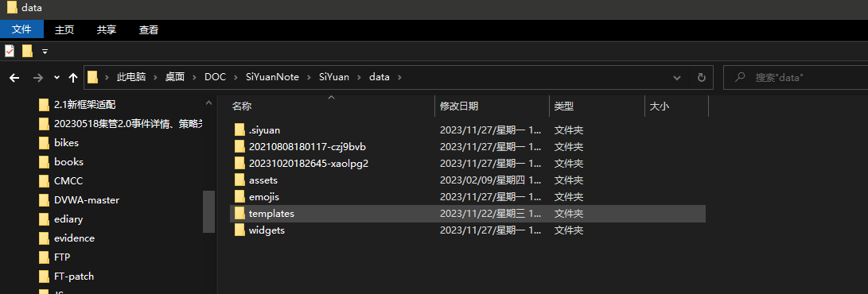Expand chevron after 此电脑 in breadcrumb
Screen dimensions: 868x294
(155, 77)
